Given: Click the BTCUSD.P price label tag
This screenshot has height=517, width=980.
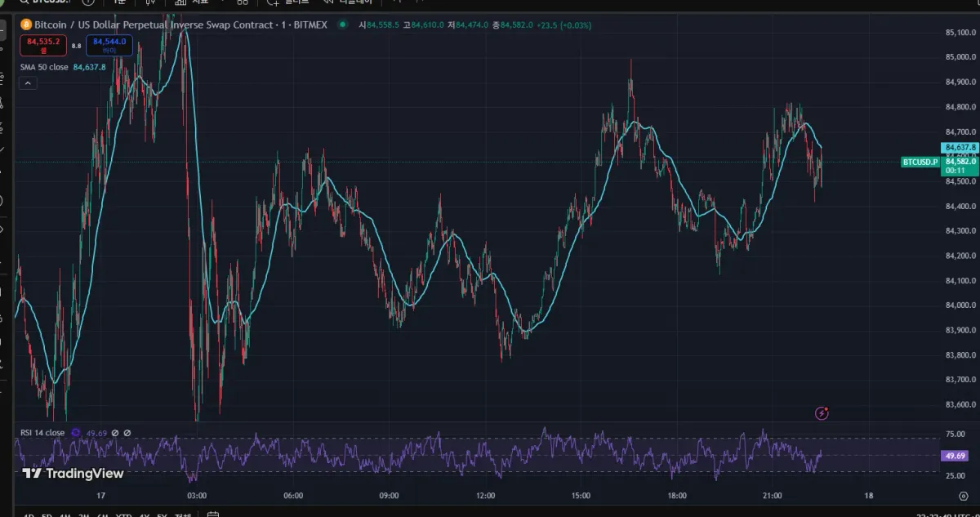Looking at the screenshot, I should 920,163.
